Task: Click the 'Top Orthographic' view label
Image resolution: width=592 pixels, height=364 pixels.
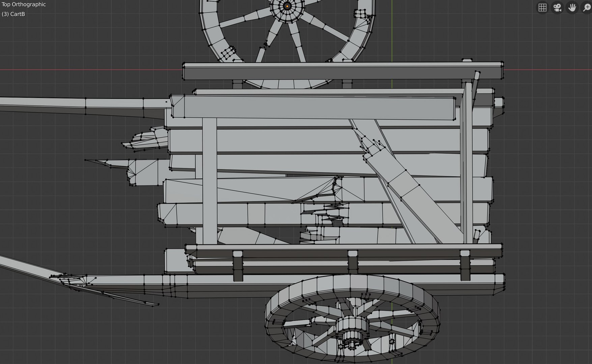Action: click(x=24, y=4)
